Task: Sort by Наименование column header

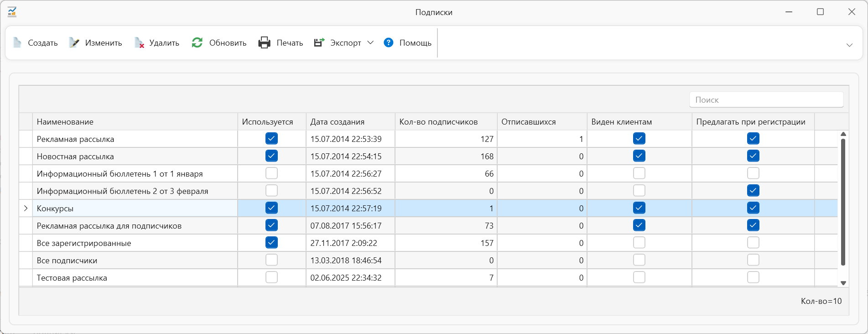Action: pos(135,122)
